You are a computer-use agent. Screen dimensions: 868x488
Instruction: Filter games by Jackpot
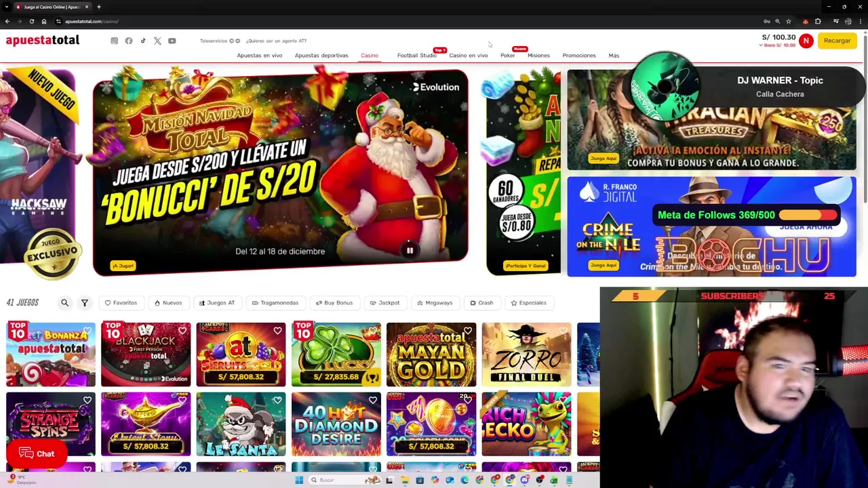click(x=384, y=303)
